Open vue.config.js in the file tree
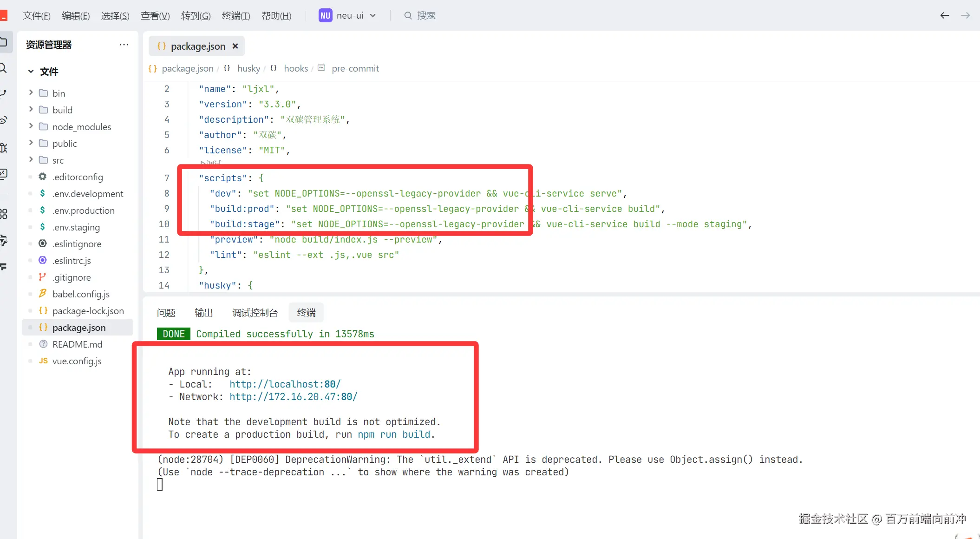The width and height of the screenshot is (980, 539). pos(77,361)
